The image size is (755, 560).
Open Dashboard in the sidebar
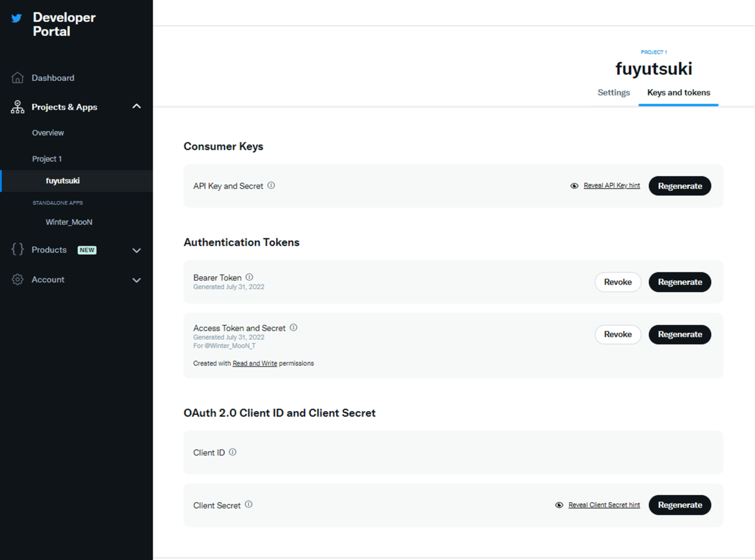tap(53, 78)
